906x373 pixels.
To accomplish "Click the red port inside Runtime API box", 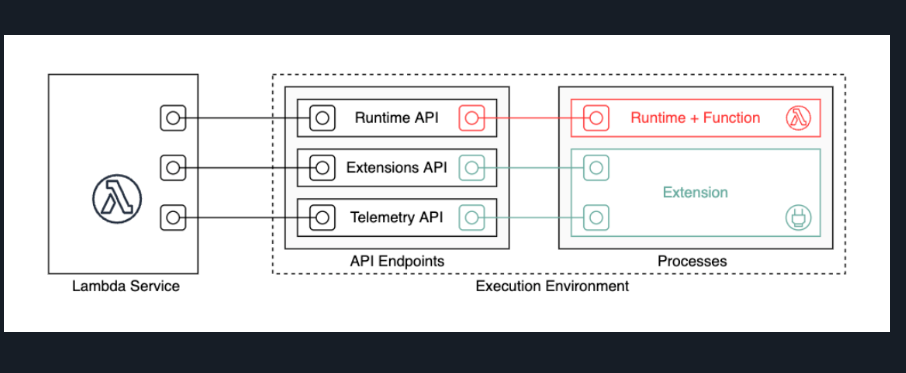I will (x=471, y=118).
